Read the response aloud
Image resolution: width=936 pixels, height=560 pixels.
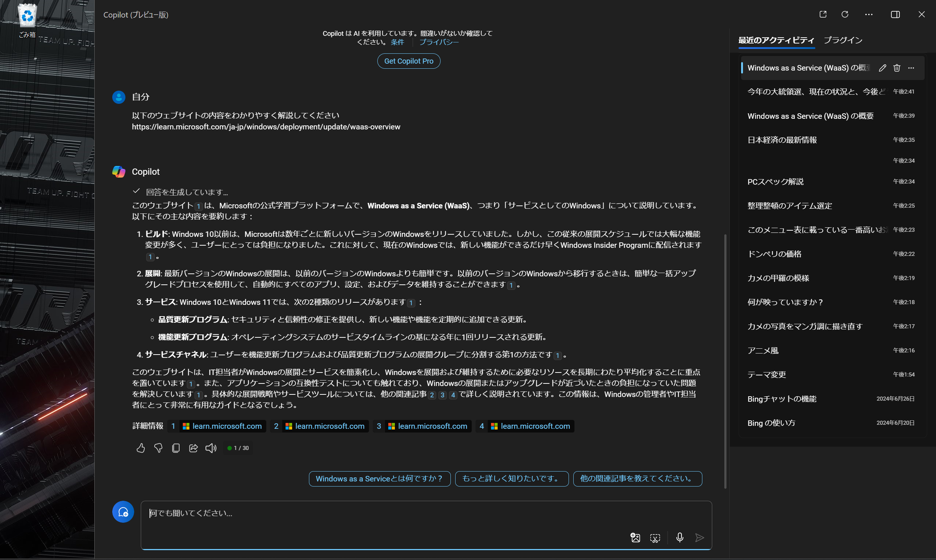pyautogui.click(x=211, y=448)
